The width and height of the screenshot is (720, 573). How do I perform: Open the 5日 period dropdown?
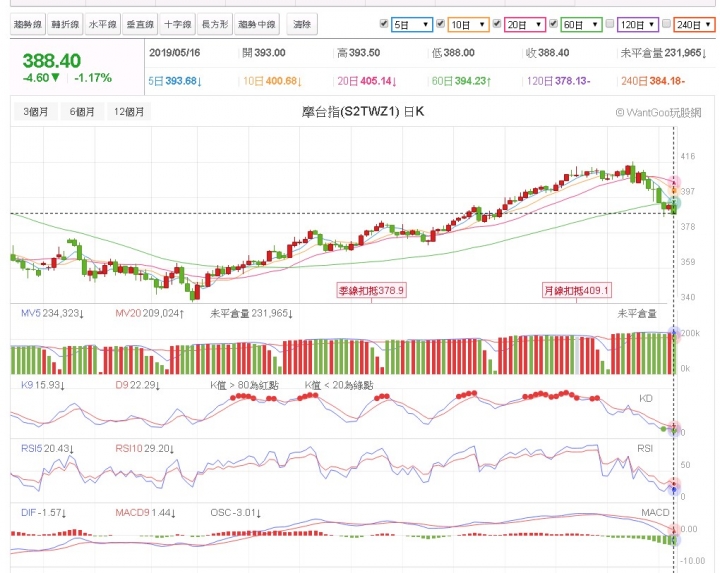(x=412, y=24)
